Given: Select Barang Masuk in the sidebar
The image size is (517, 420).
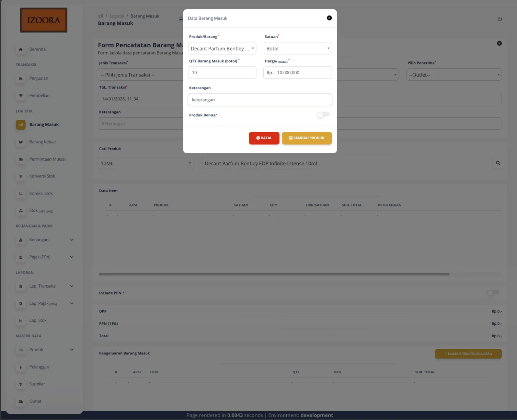Looking at the screenshot, I should point(44,124).
